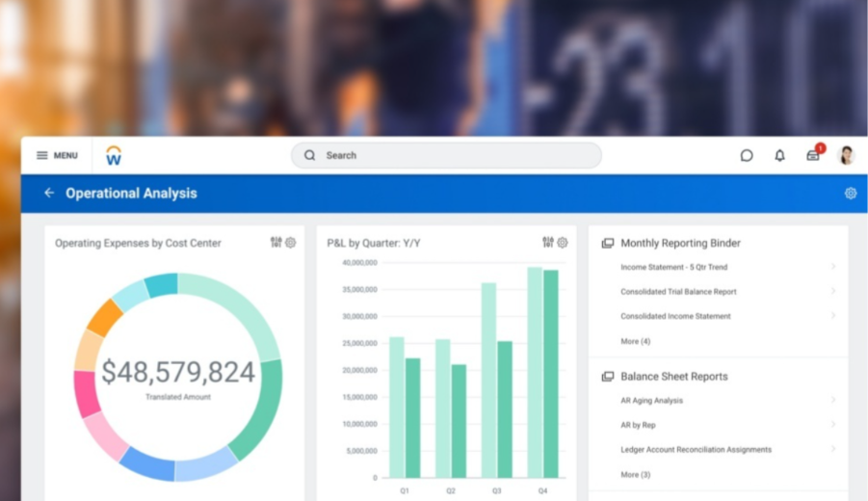This screenshot has width=868, height=501.
Task: Open the MENU hamburger button
Action: click(x=57, y=155)
